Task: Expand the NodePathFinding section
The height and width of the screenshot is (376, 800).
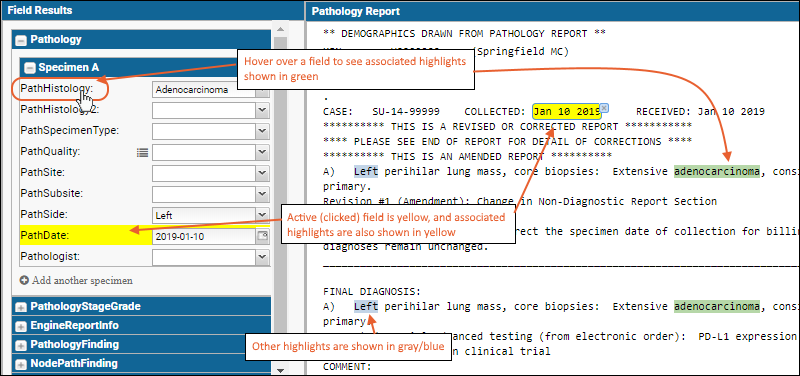Action: click(x=21, y=364)
